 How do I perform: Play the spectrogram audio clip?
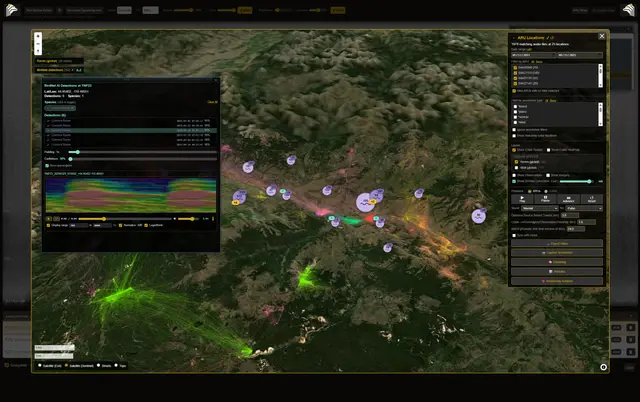[x=49, y=219]
